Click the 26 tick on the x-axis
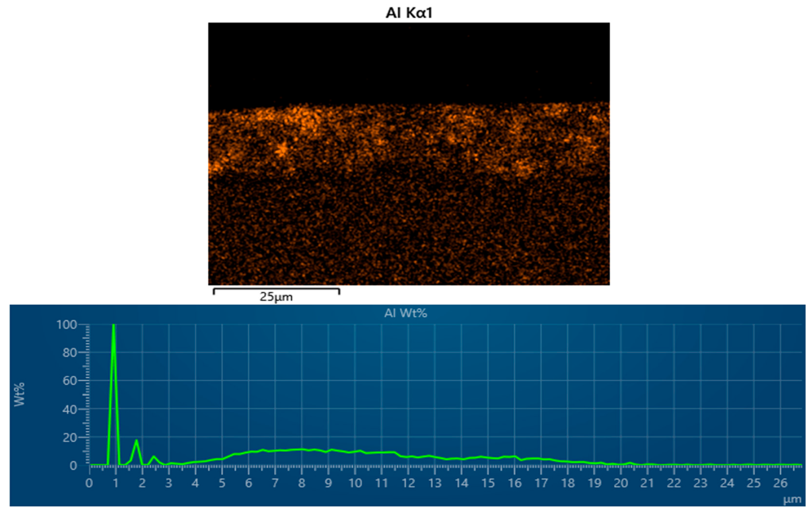This screenshot has height=517, width=812. click(x=780, y=483)
